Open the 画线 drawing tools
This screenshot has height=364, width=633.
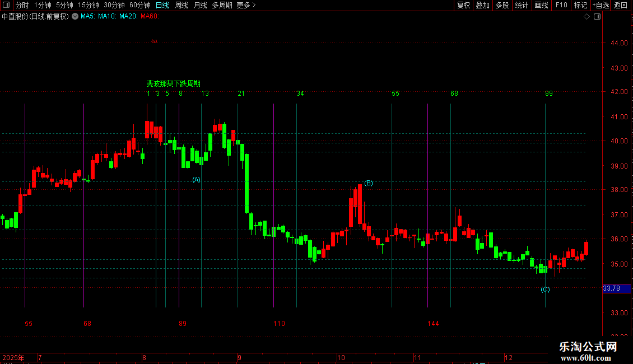pos(541,5)
